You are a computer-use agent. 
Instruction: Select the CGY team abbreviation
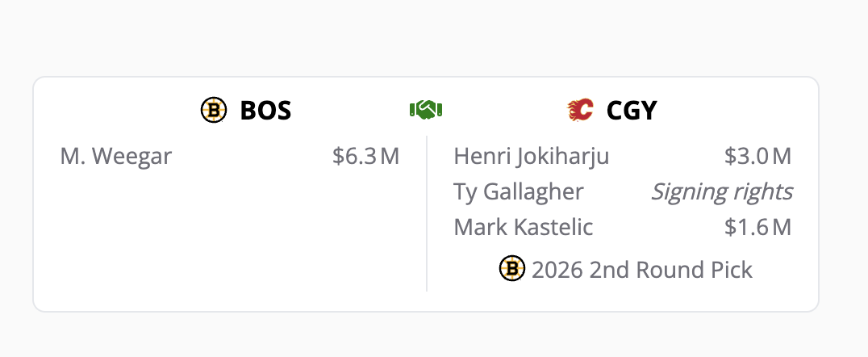pos(632,110)
